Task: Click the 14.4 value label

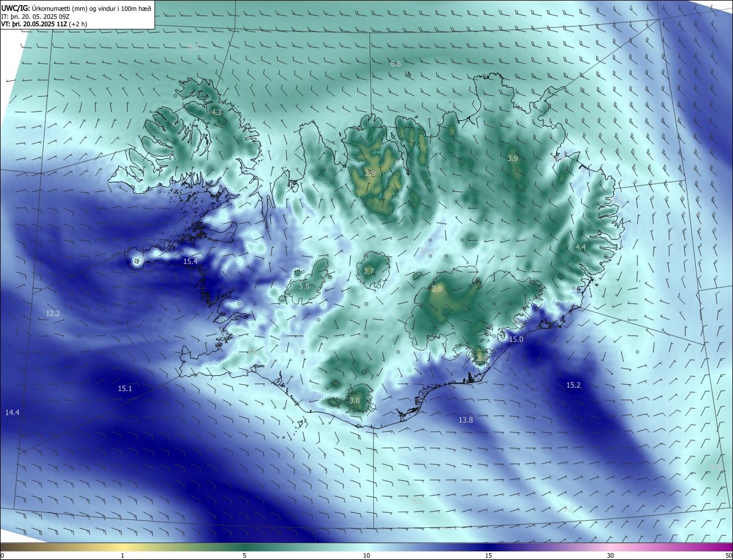Action: point(12,413)
